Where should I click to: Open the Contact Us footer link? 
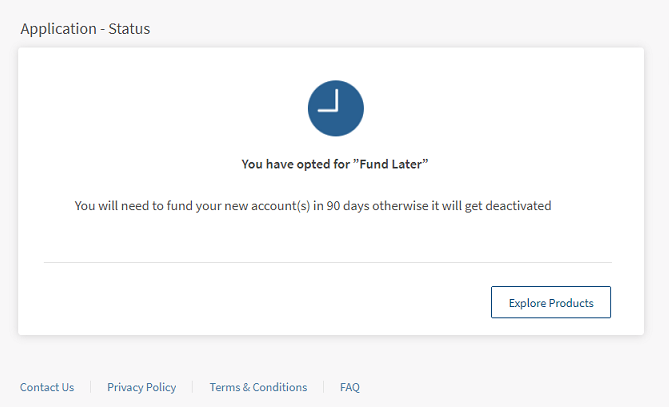pyautogui.click(x=47, y=387)
